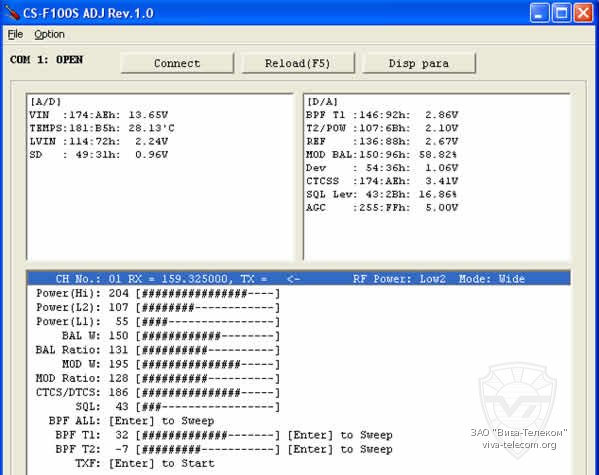Image resolution: width=599 pixels, height=475 pixels.
Task: Select the CTCS/DTCS adjustment bar
Action: (x=208, y=392)
